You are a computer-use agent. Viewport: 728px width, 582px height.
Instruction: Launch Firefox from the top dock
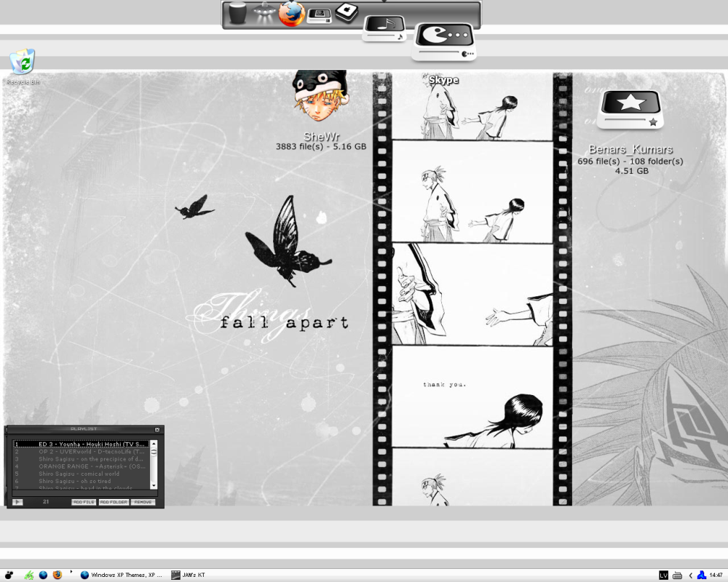point(292,14)
